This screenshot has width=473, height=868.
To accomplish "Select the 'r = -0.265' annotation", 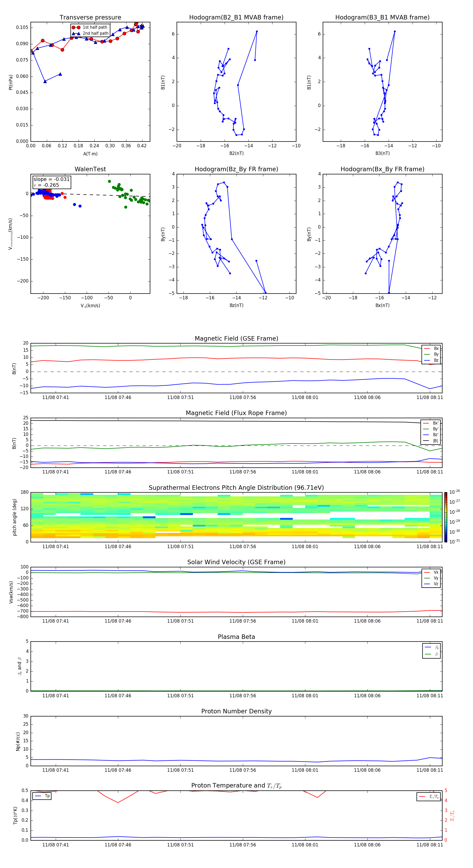I will click(47, 185).
